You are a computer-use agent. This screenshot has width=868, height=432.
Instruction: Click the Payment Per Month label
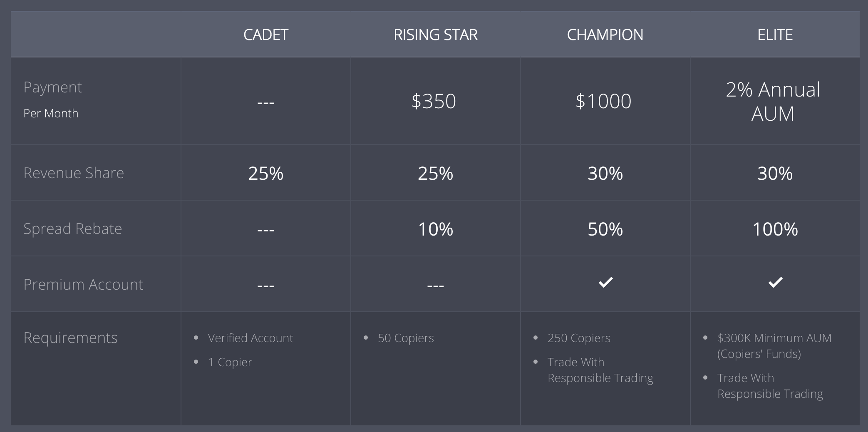pyautogui.click(x=53, y=100)
